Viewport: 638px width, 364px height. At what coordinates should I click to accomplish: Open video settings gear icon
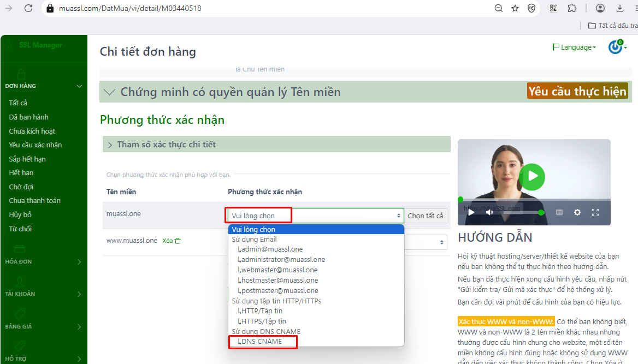[577, 212]
